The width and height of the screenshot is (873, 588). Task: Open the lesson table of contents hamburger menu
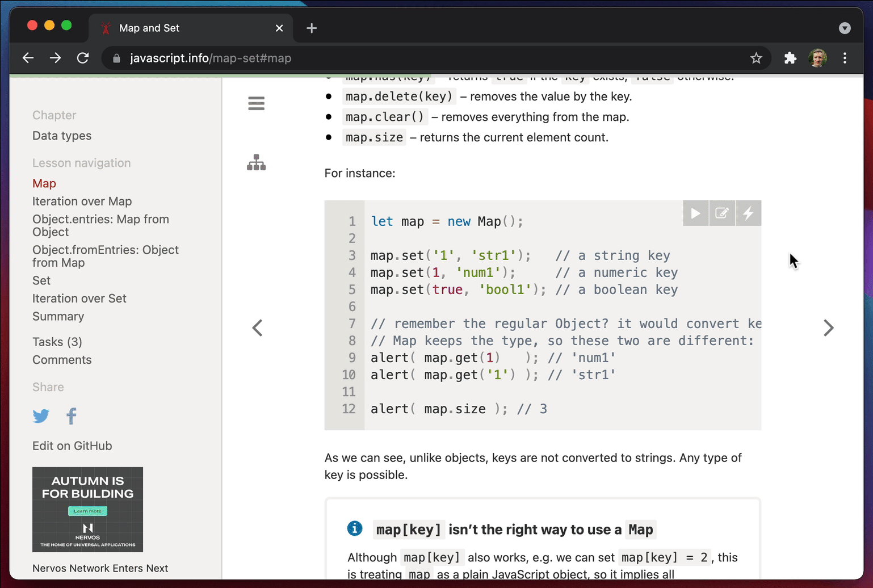pos(256,103)
